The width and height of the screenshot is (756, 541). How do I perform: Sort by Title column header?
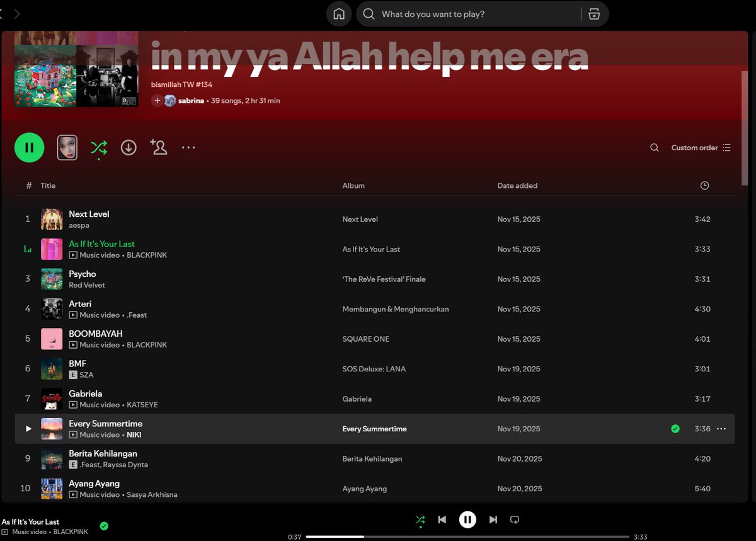coord(48,185)
